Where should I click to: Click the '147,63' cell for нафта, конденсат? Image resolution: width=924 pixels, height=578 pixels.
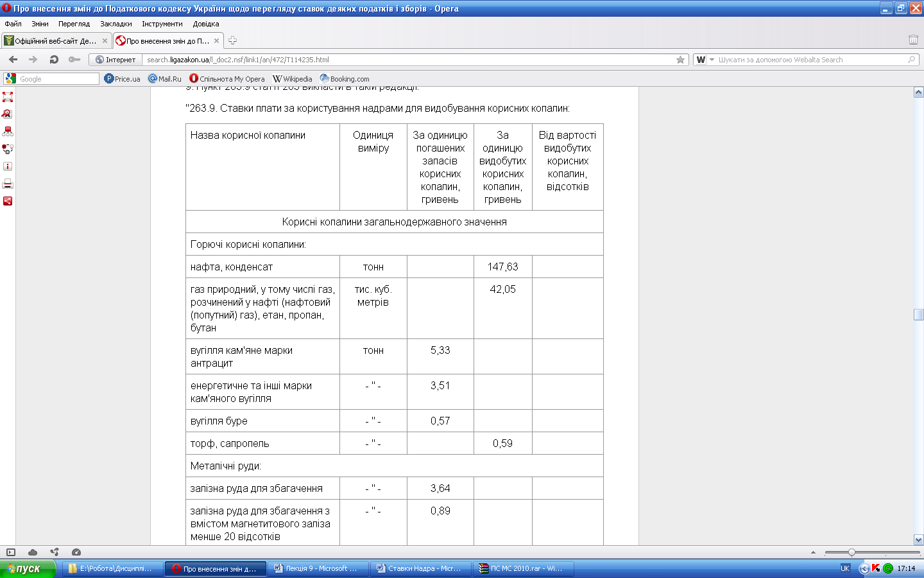pos(503,267)
